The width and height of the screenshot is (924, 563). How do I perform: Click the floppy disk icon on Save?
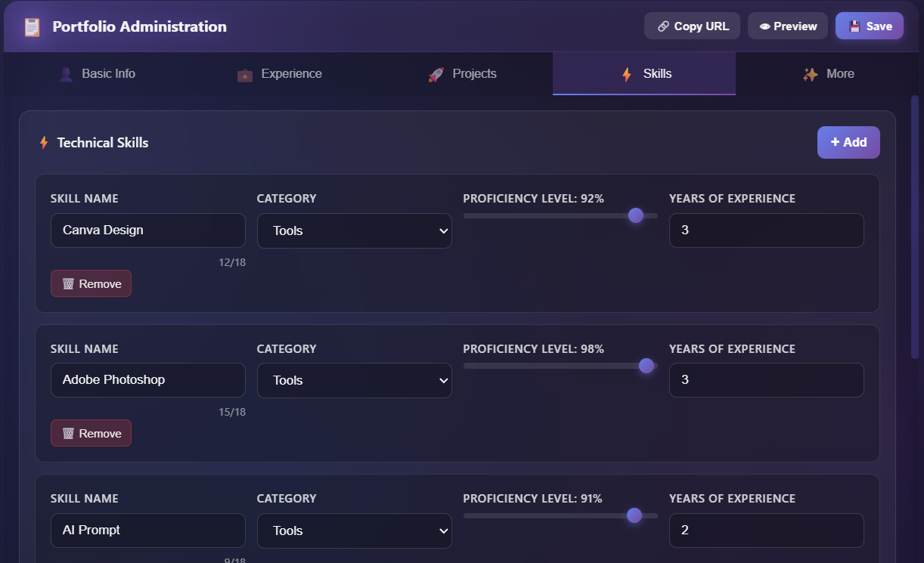point(854,25)
